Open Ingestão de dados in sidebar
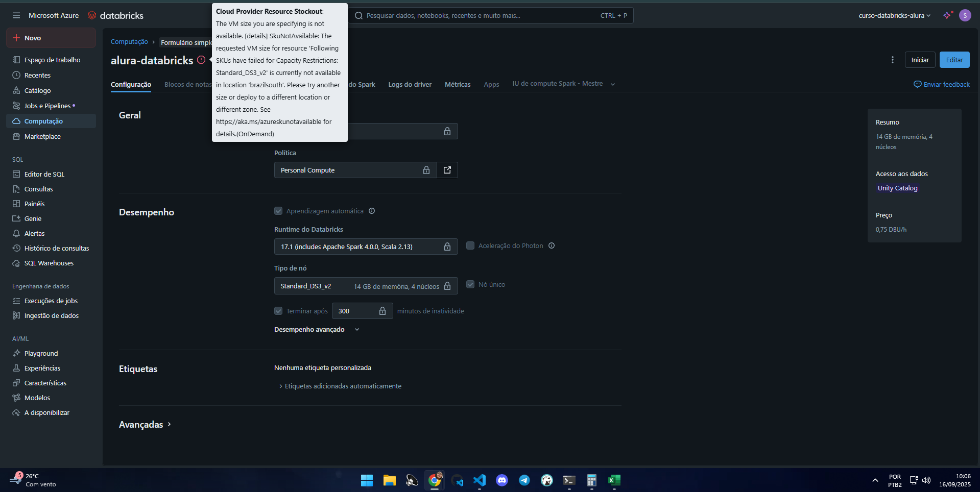This screenshot has width=980, height=492. (x=51, y=315)
